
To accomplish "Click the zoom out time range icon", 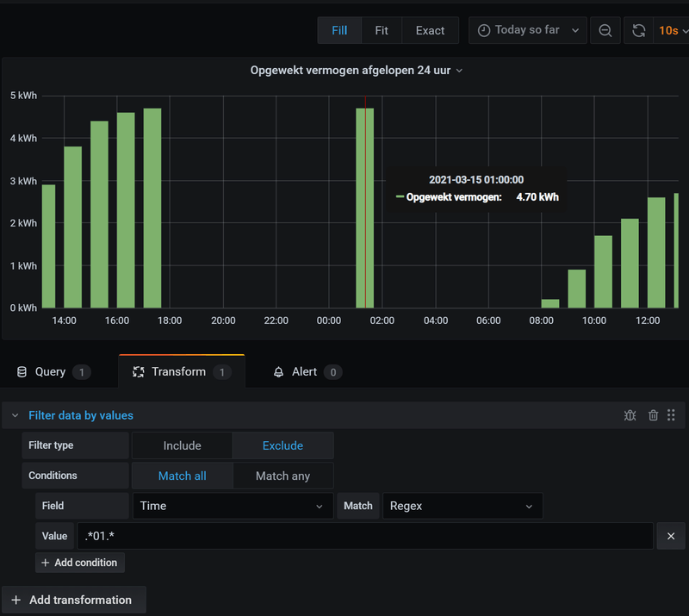I will (605, 30).
